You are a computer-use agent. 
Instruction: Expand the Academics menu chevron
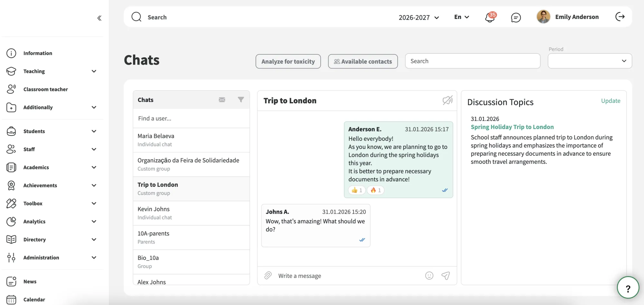click(94, 167)
